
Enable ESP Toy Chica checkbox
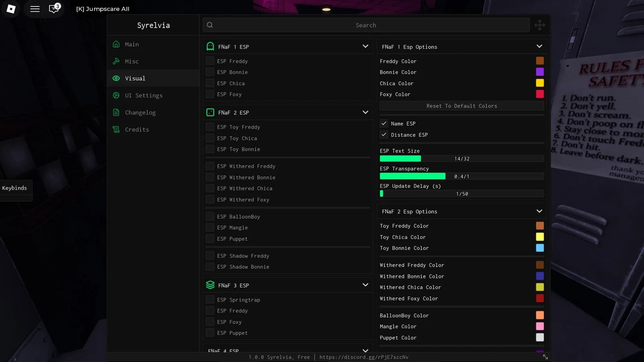[x=210, y=138]
